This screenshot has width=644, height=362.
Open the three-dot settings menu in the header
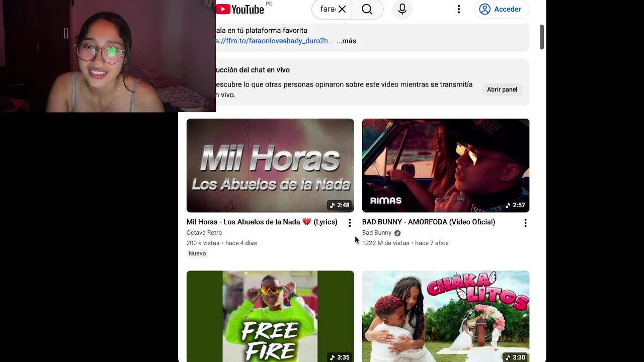pyautogui.click(x=459, y=9)
